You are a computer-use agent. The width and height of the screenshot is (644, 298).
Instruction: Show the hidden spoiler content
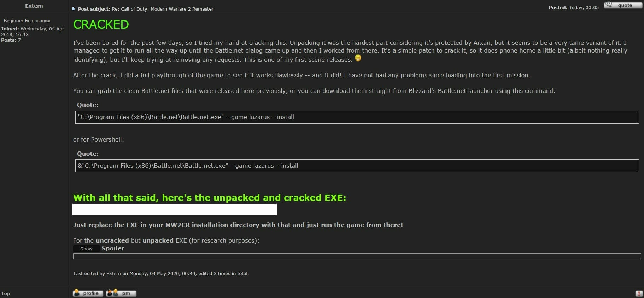point(86,249)
